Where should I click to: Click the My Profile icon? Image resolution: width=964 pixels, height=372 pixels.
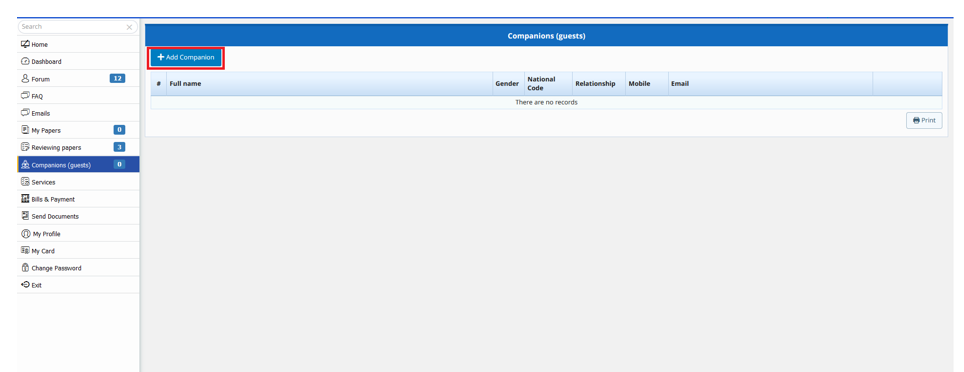(x=25, y=234)
